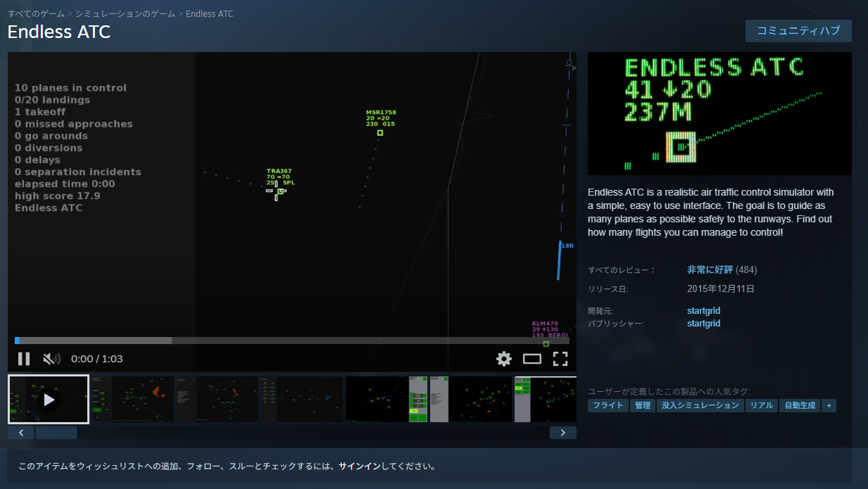This screenshot has width=868, height=489.
Task: Open シミュレーションのゲーム breadcrumb
Action: 125,14
